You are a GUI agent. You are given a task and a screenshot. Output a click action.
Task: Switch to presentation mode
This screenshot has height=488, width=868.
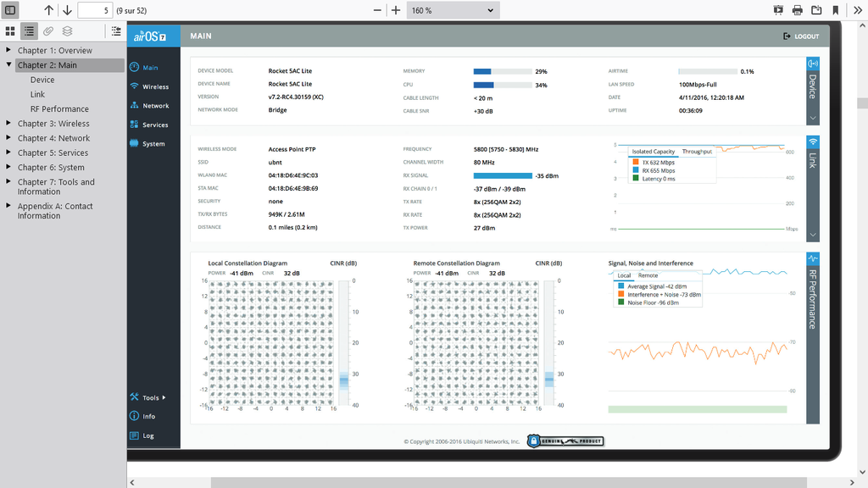(778, 10)
